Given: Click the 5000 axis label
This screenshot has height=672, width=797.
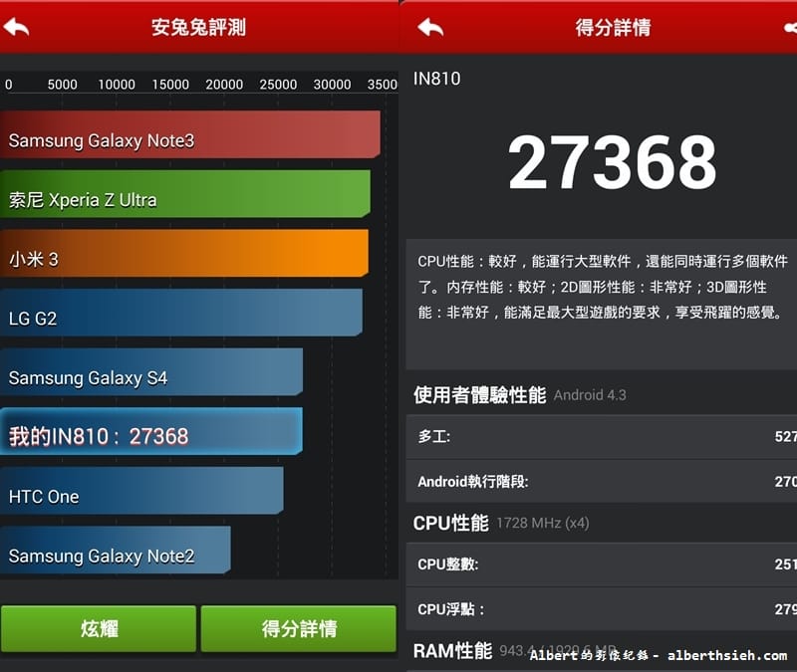Looking at the screenshot, I should click(63, 85).
